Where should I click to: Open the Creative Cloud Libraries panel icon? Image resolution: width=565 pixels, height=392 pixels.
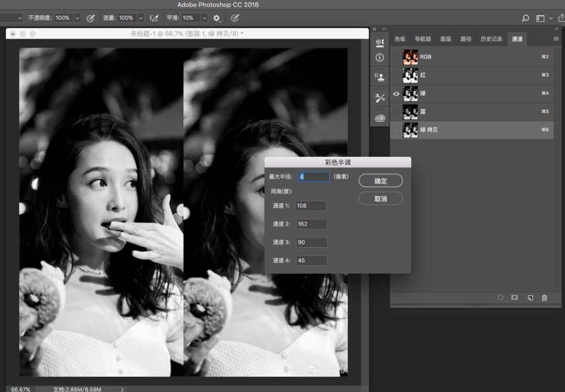[380, 118]
